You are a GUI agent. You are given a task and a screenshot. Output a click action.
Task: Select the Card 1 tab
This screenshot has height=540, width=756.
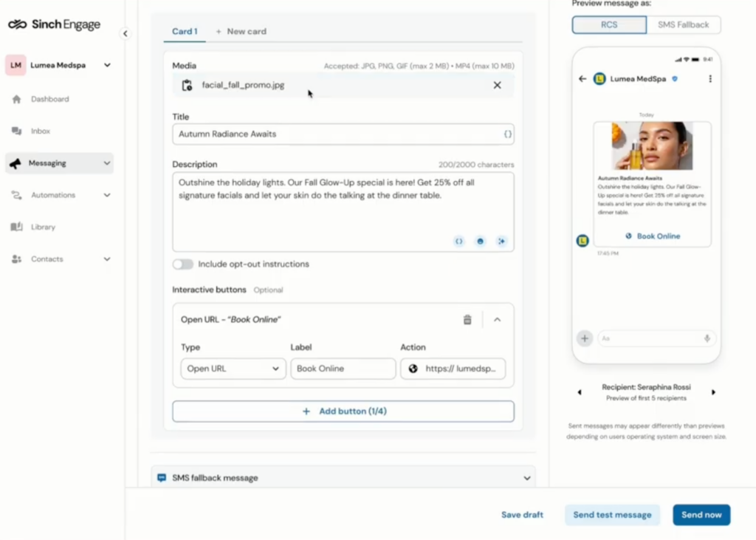(185, 31)
